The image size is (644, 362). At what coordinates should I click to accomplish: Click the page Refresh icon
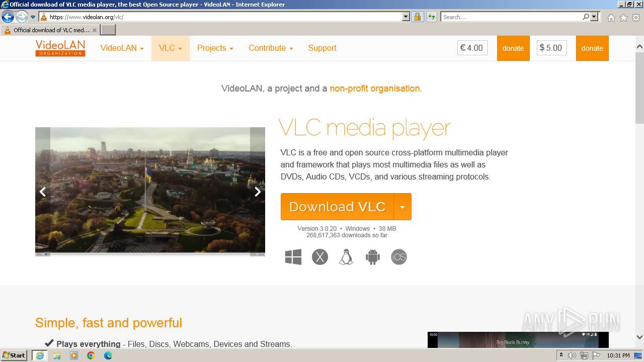(x=431, y=17)
